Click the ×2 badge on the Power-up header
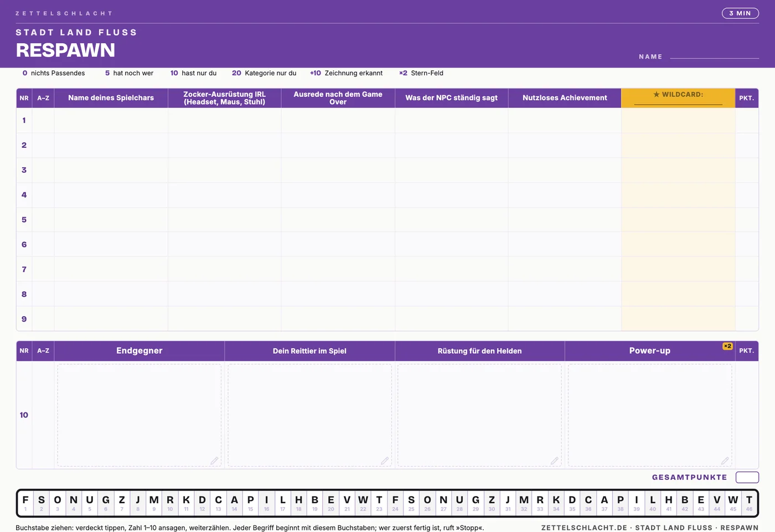 [x=727, y=346]
